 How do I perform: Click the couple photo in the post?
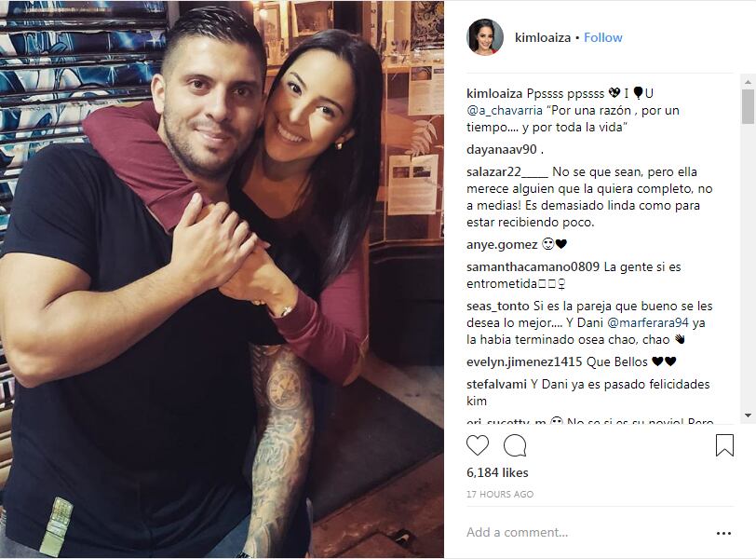[222, 279]
